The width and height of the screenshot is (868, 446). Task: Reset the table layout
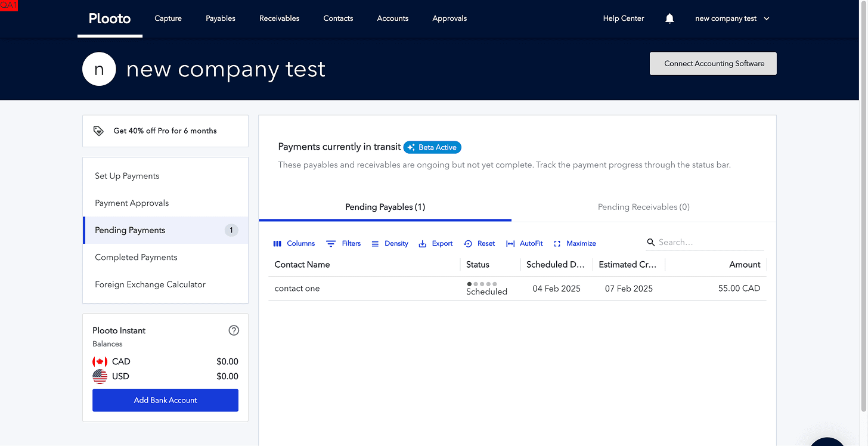(479, 243)
